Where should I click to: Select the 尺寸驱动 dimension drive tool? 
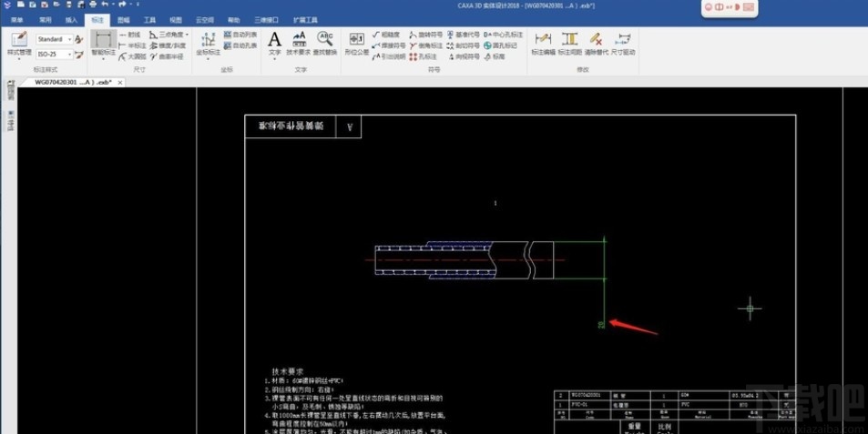[623, 43]
